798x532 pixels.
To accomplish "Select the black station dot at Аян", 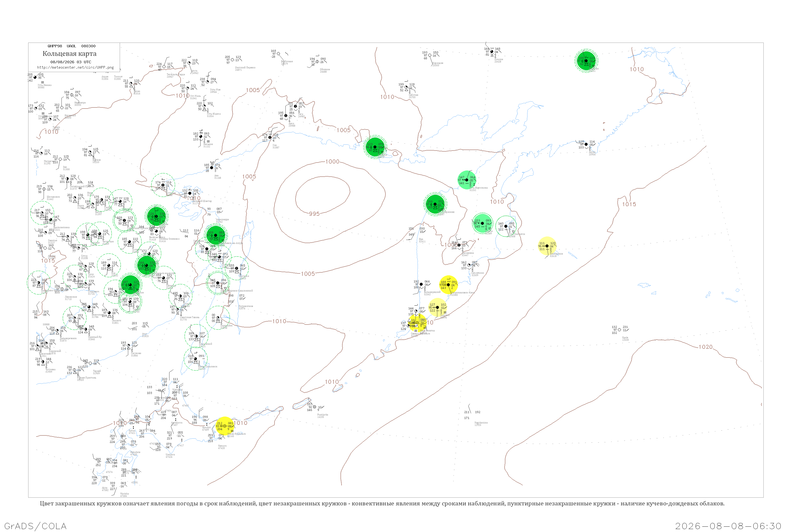I will 212,168.
